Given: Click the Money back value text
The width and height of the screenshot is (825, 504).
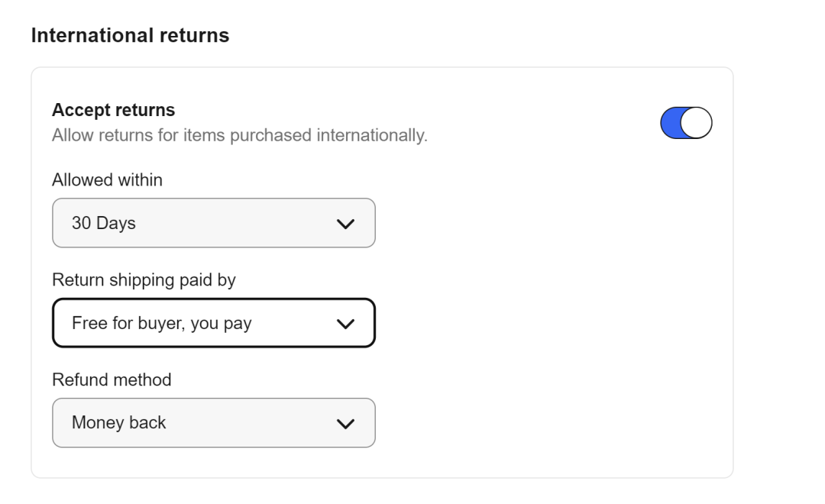Looking at the screenshot, I should 118,422.
